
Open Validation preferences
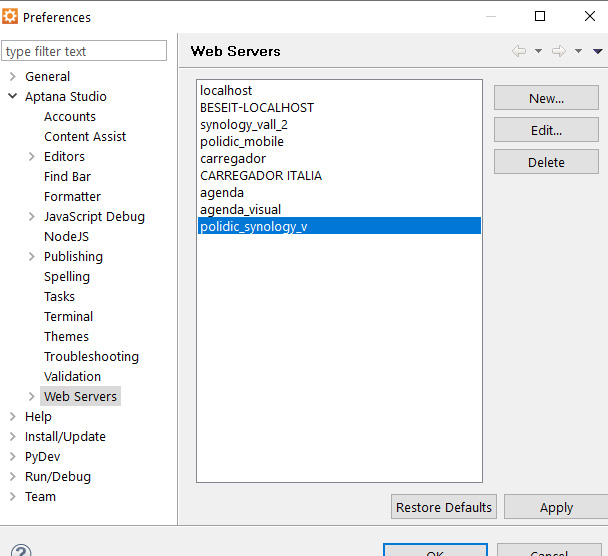coord(72,376)
